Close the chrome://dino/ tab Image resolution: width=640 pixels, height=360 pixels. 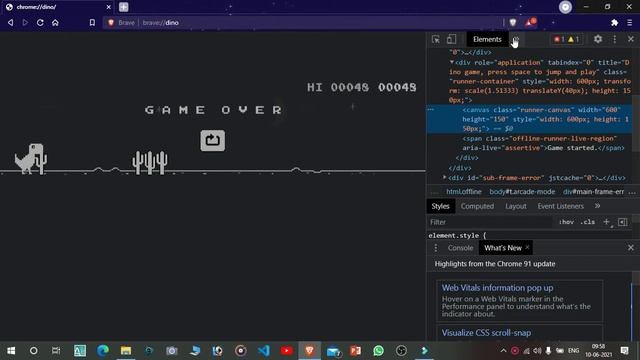tap(109, 7)
